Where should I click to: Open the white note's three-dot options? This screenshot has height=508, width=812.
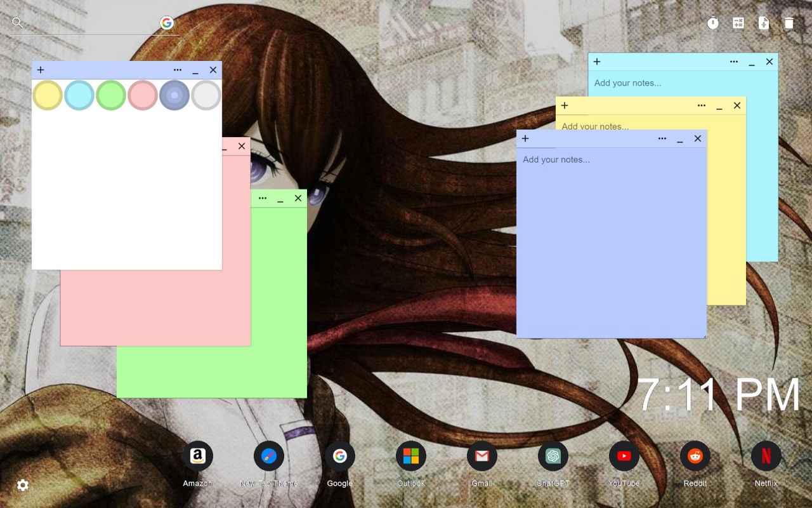pos(178,70)
